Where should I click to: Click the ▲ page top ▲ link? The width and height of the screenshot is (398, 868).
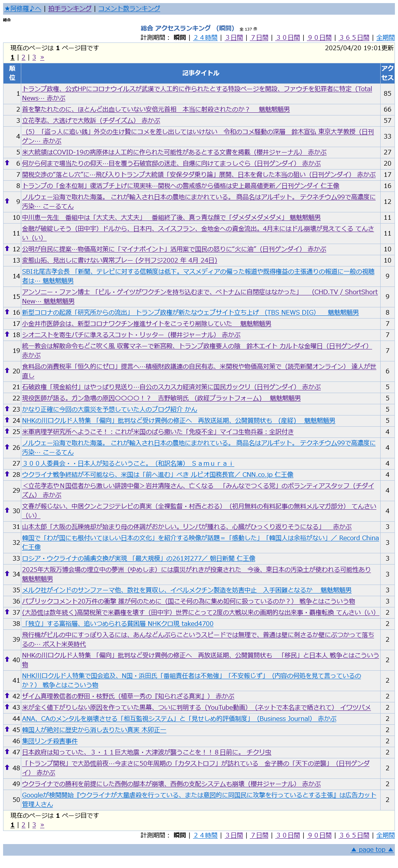[x=372, y=849]
